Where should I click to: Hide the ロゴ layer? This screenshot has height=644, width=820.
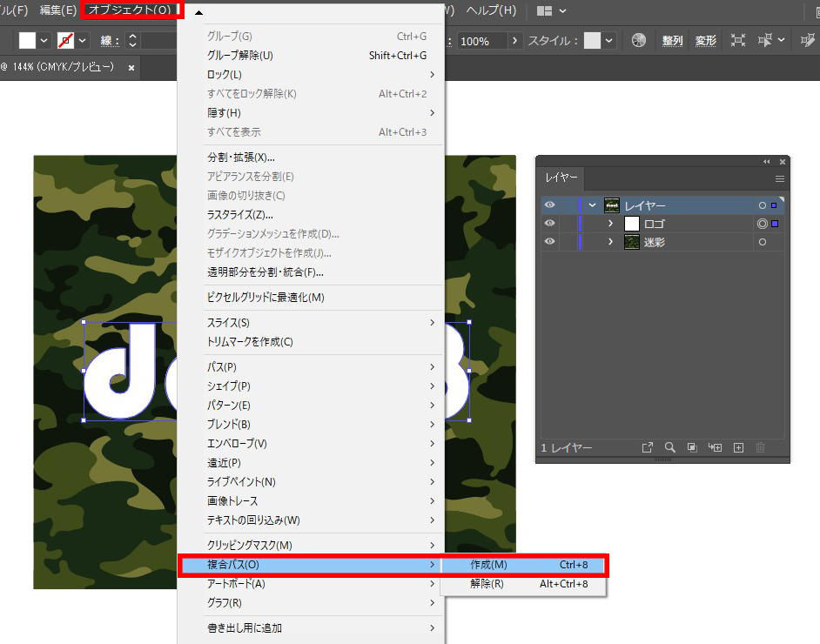[548, 224]
